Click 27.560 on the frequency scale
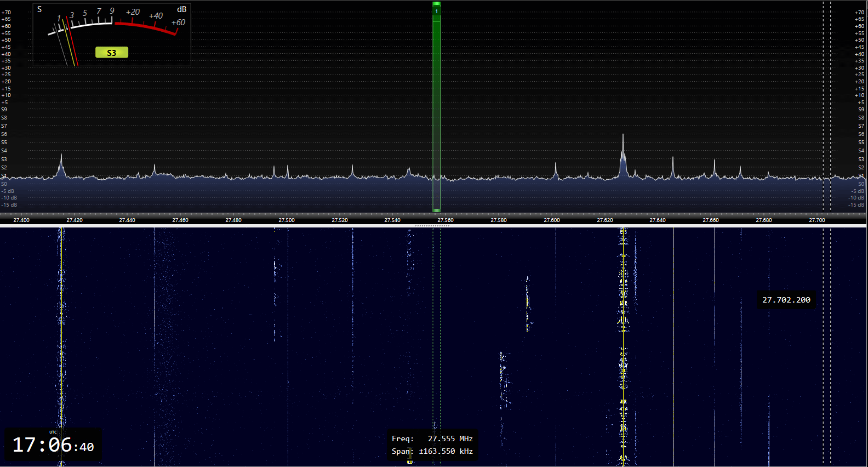868x467 pixels. coord(446,220)
